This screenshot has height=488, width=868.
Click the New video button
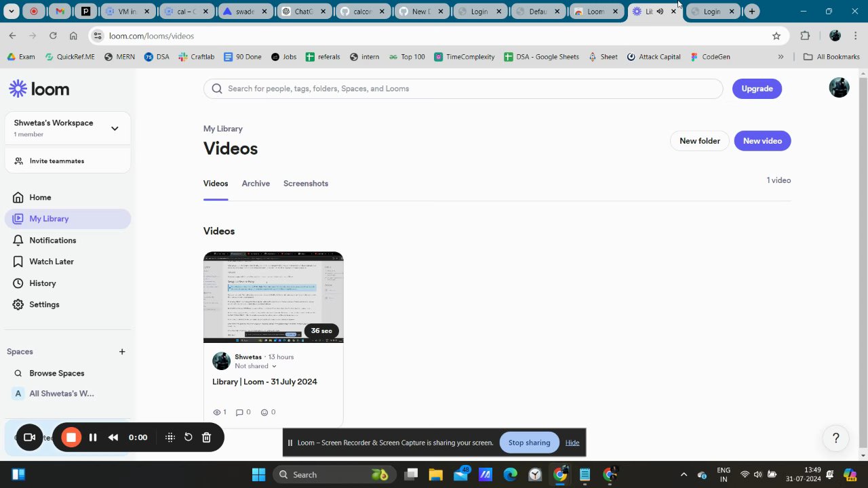(x=762, y=141)
